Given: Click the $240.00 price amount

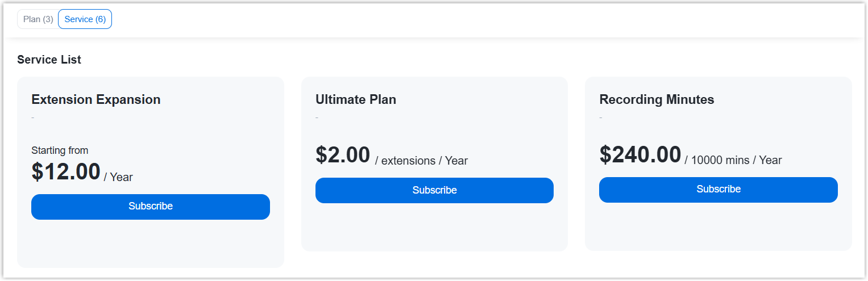Looking at the screenshot, I should [640, 155].
